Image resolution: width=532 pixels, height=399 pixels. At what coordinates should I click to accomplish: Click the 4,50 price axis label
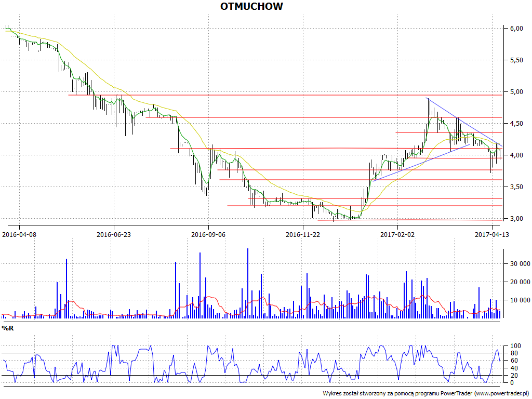pos(516,124)
